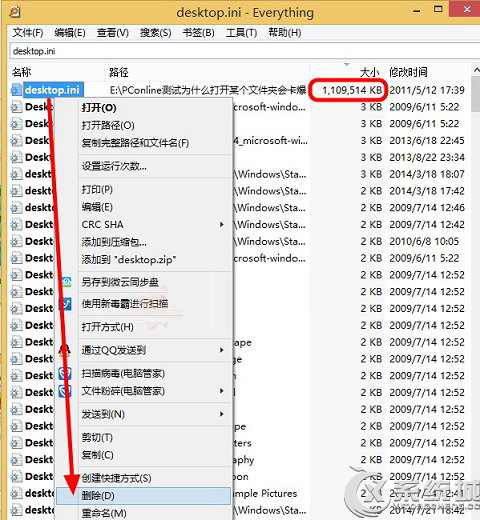Select 设置运行次数... menu entry

point(114,166)
